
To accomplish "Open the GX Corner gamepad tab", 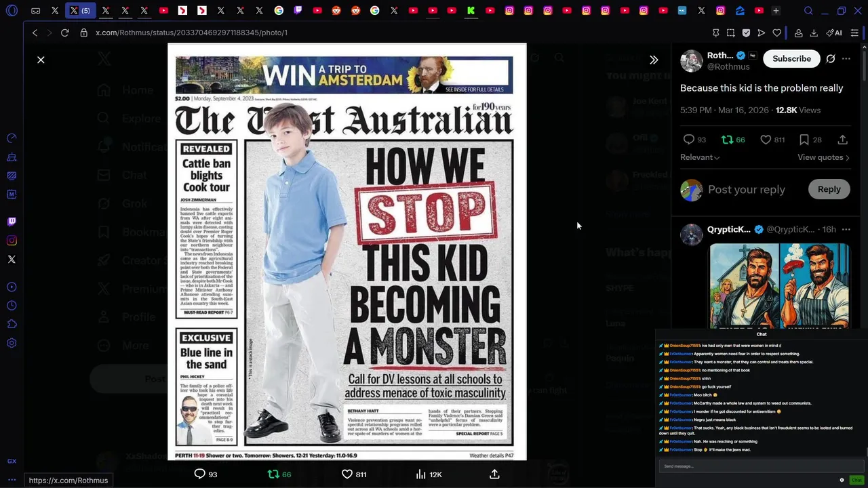I will 36,11.
